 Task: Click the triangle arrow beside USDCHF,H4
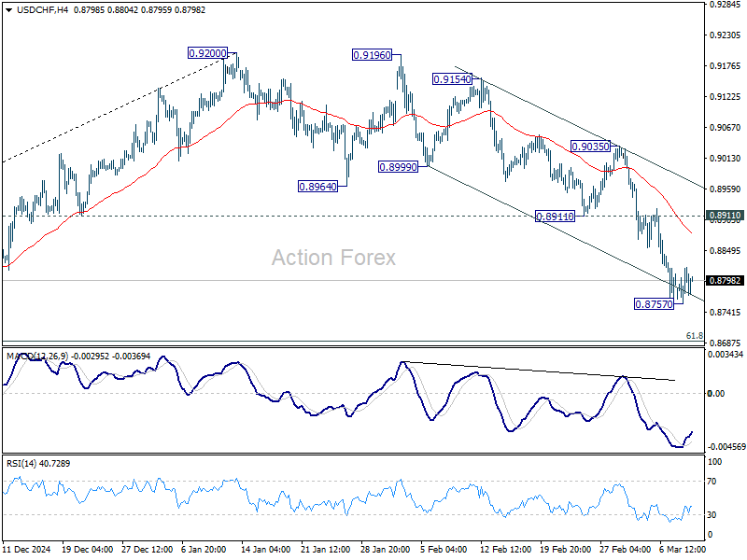coord(8,10)
